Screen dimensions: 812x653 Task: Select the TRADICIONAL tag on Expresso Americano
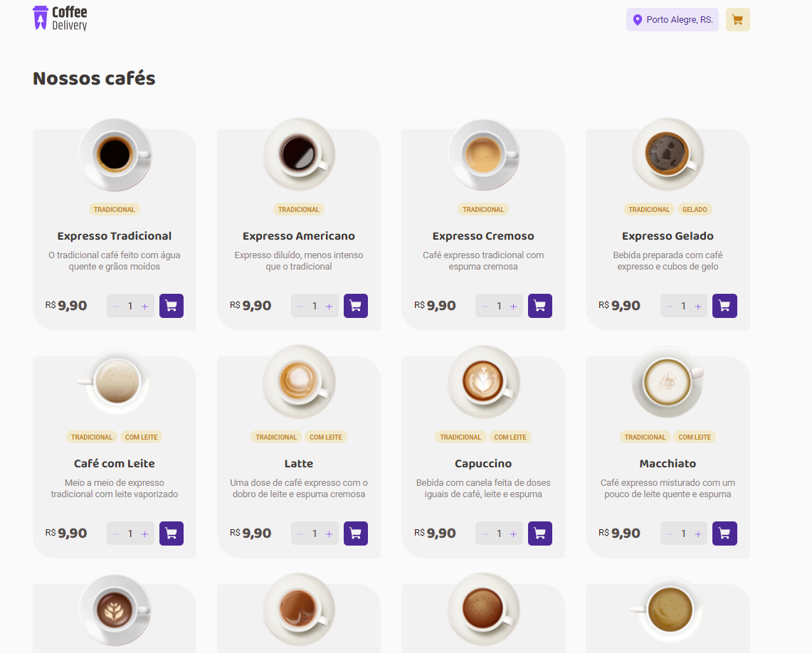(x=299, y=209)
